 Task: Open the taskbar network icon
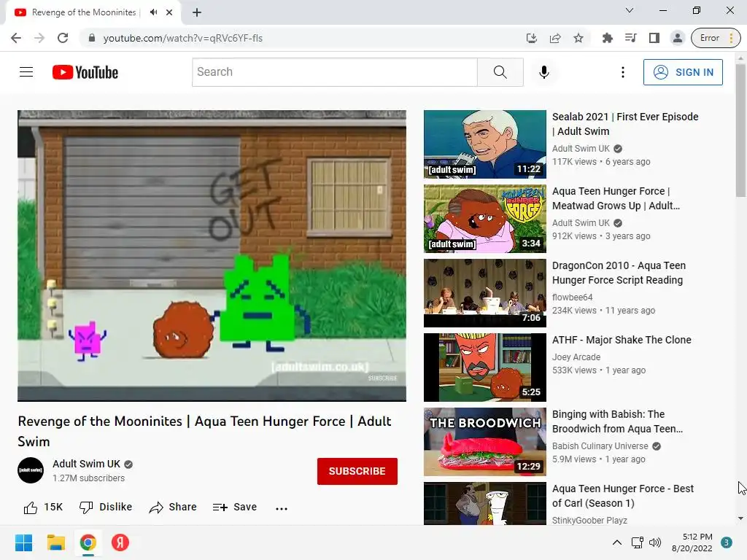click(638, 542)
